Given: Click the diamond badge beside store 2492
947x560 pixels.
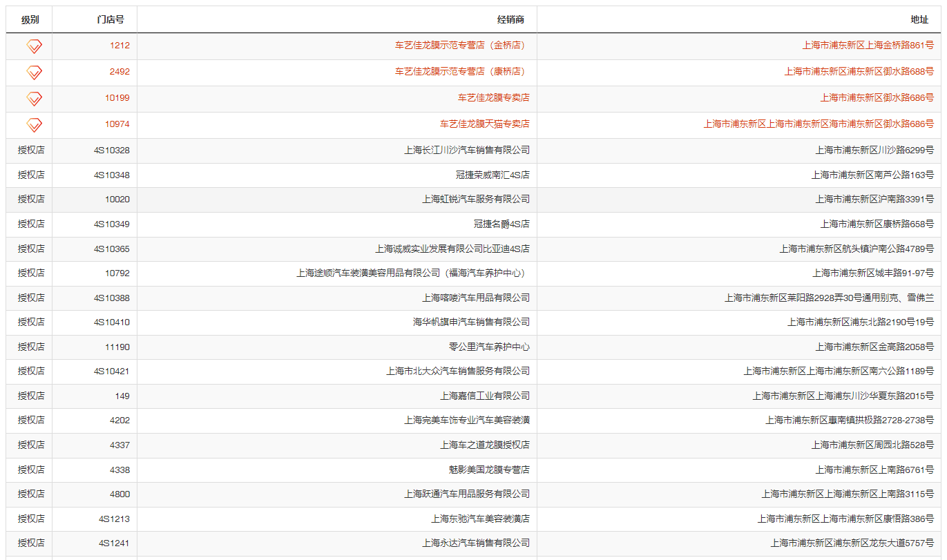Looking at the screenshot, I should click(34, 73).
